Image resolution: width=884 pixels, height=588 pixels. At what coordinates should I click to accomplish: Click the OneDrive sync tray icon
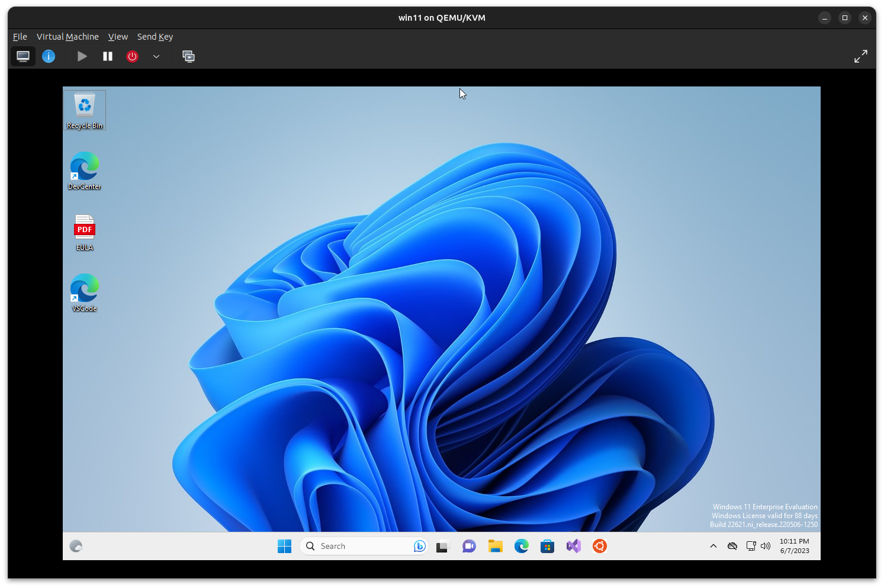pos(732,546)
